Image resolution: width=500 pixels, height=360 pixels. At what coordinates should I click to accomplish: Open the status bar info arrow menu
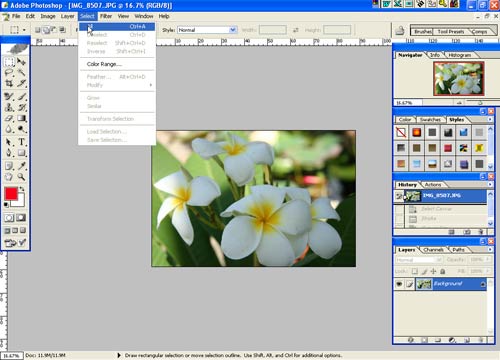click(119, 355)
